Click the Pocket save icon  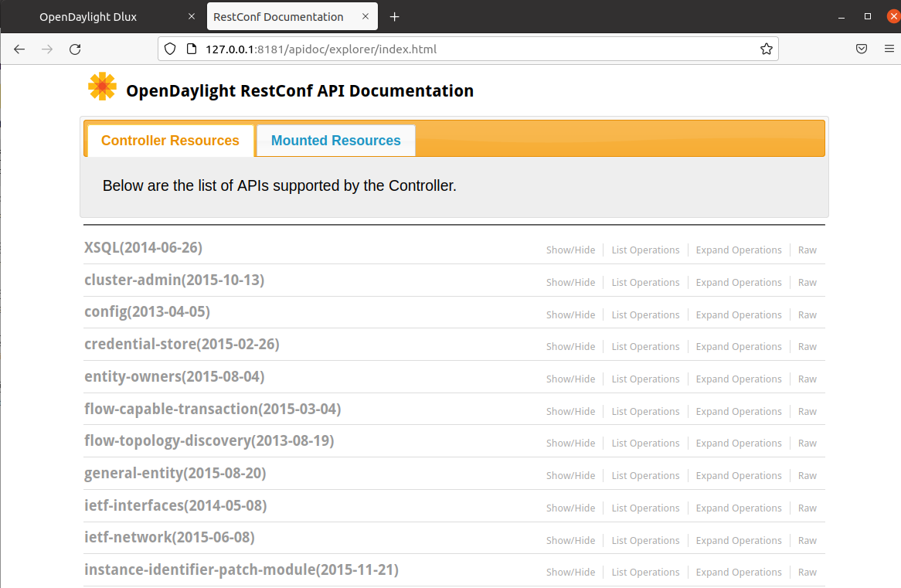862,49
